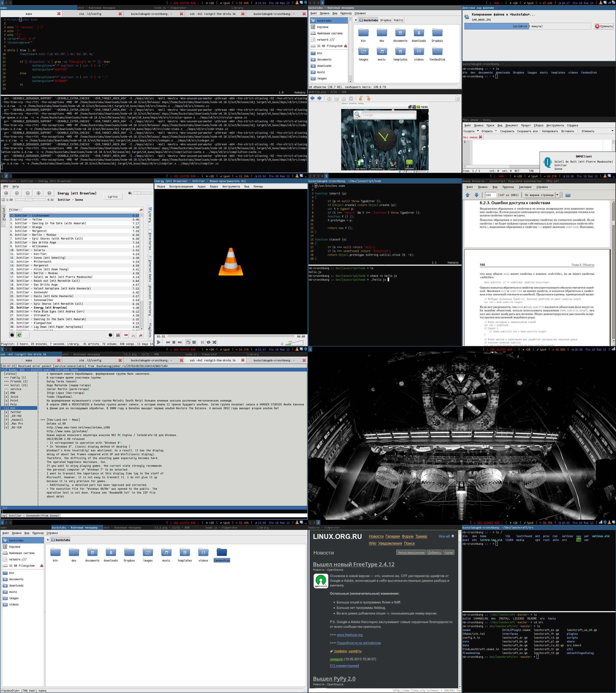
Task: Click the Неподтвержденные button on LINUX.ORG.RU
Action: pos(411,552)
